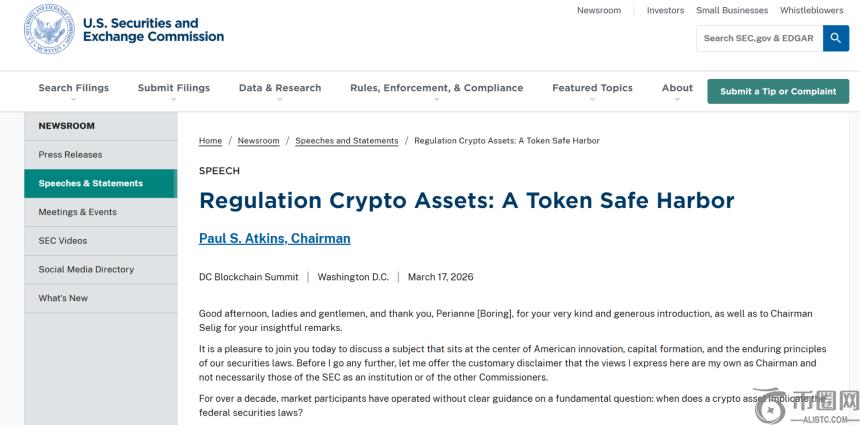Open the Search Filings menu

(74, 88)
